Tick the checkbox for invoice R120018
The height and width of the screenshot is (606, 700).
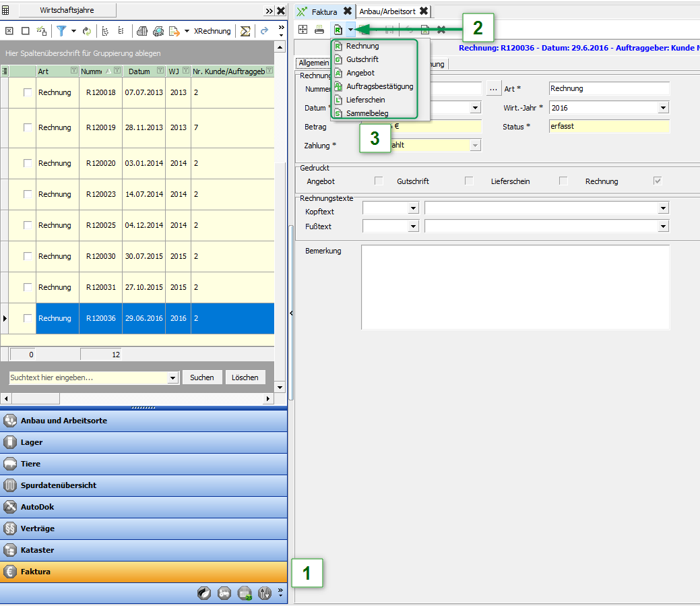(28, 92)
